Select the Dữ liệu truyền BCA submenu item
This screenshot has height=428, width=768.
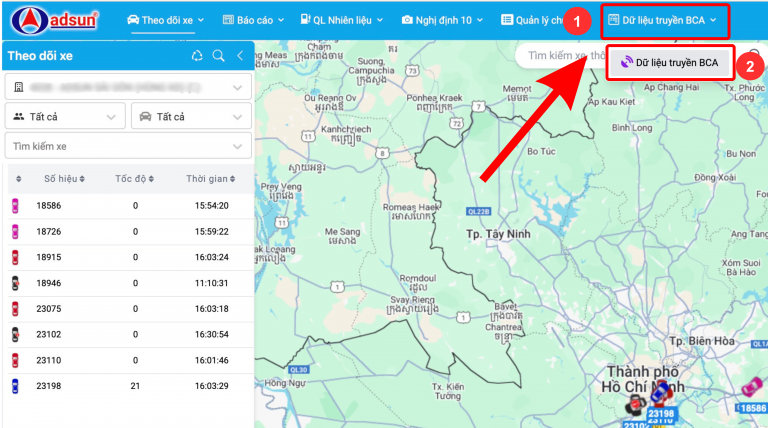coord(670,62)
